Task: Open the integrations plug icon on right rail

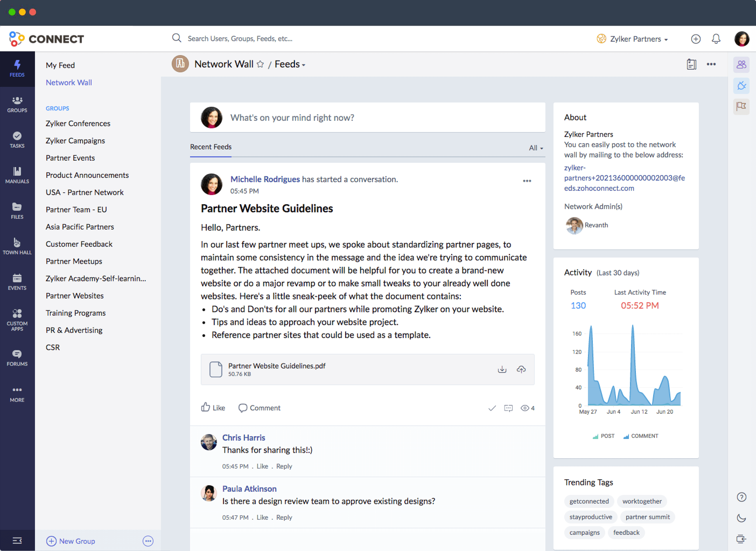Action: pyautogui.click(x=741, y=86)
